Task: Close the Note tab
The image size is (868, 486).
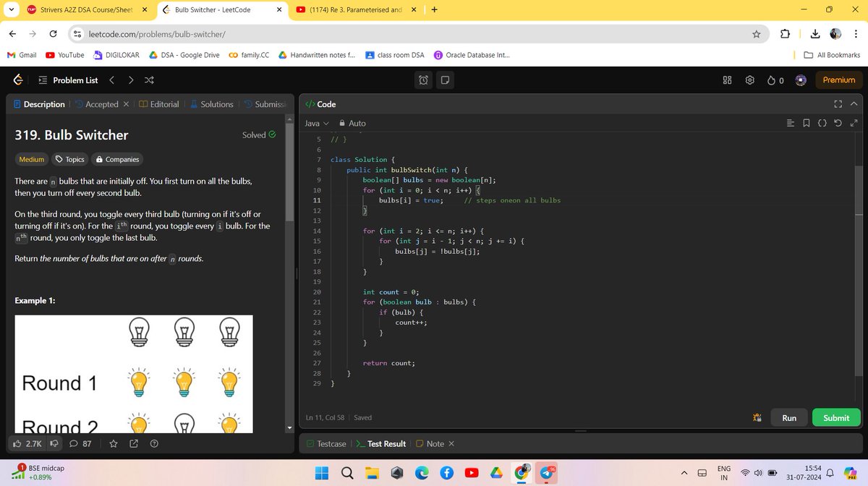Action: pos(451,443)
